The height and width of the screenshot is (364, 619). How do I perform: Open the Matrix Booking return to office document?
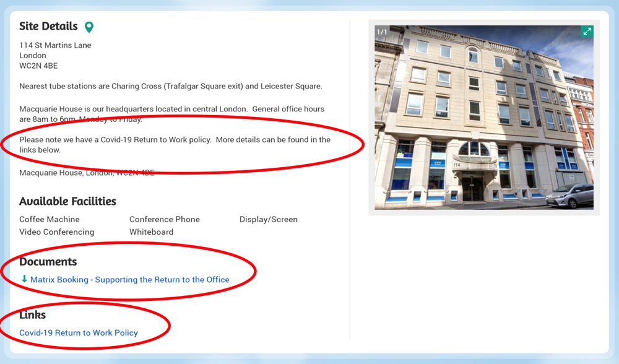pos(129,280)
